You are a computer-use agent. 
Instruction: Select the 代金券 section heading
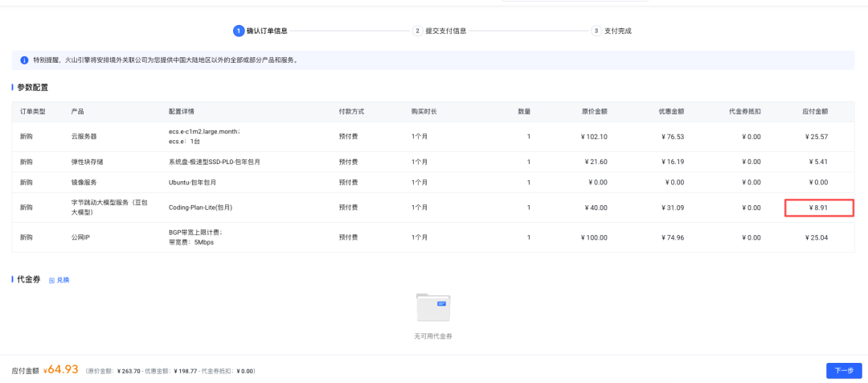coord(29,279)
